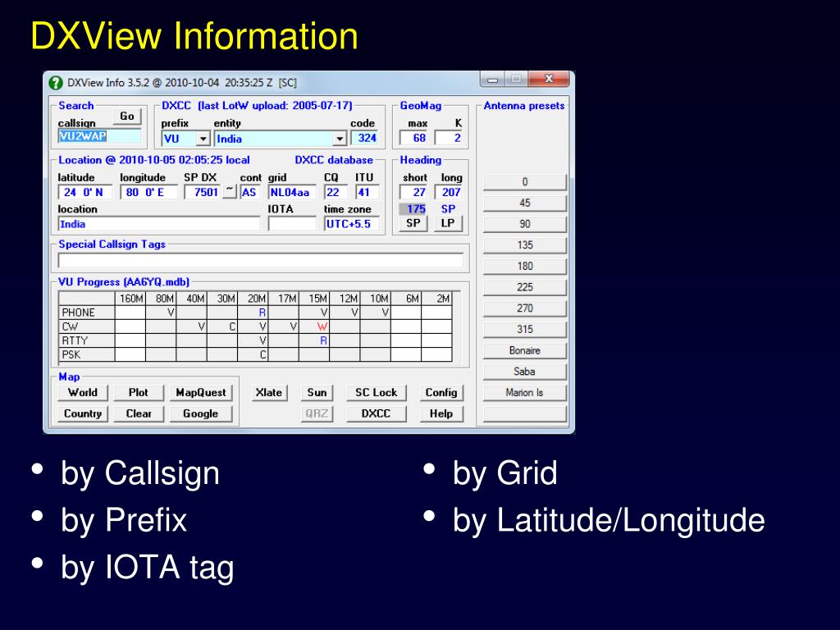Choose the Saba antenna preset
The image size is (840, 630).
pos(524,372)
